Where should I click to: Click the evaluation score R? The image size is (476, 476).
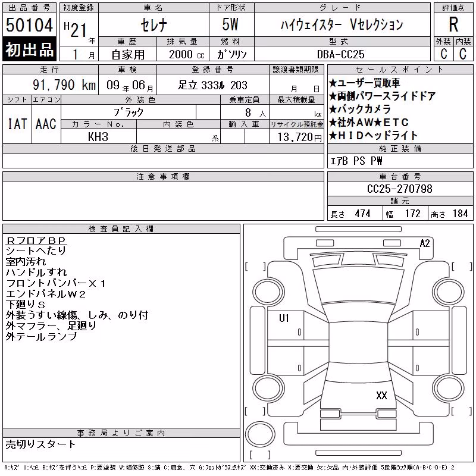pos(453,25)
